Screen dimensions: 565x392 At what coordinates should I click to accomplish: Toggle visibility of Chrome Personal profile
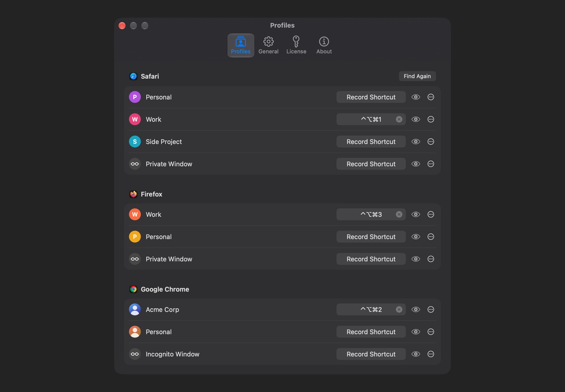click(416, 332)
